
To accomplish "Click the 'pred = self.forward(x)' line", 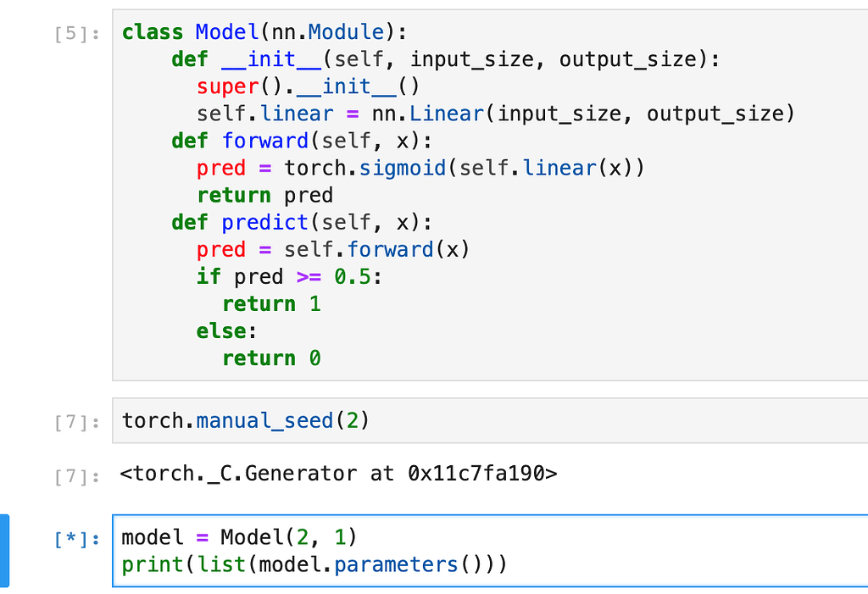I will tap(333, 249).
